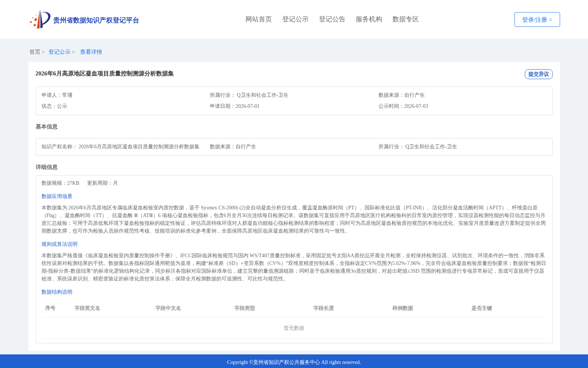Open 服务机构 in the top menu
The height and width of the screenshot is (368, 588).
(369, 19)
